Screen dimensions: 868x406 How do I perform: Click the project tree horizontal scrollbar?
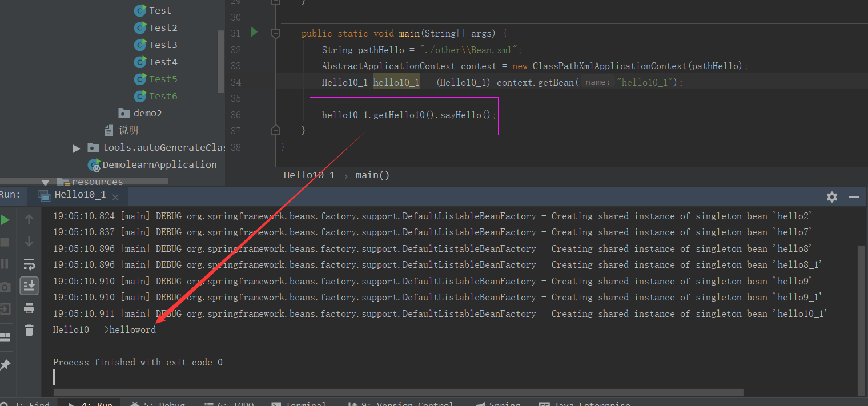coord(84,181)
